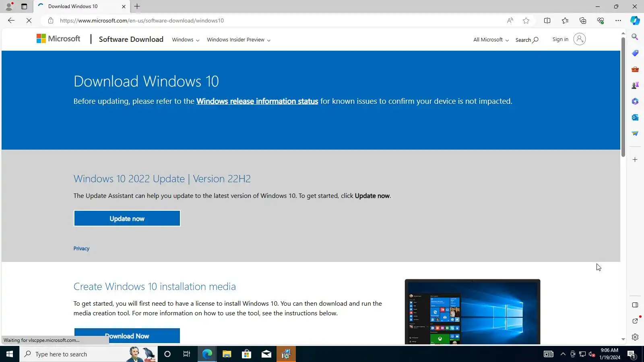
Task: Open the site Search
Action: click(x=527, y=40)
